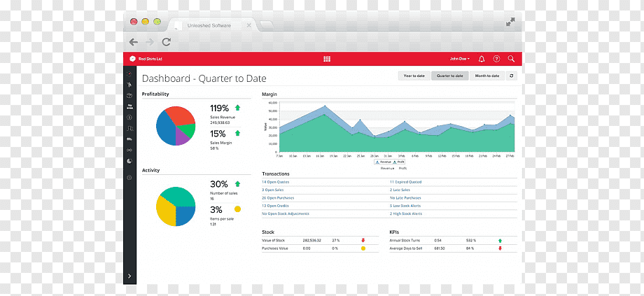Open the John Doe user dropdown

460,59
